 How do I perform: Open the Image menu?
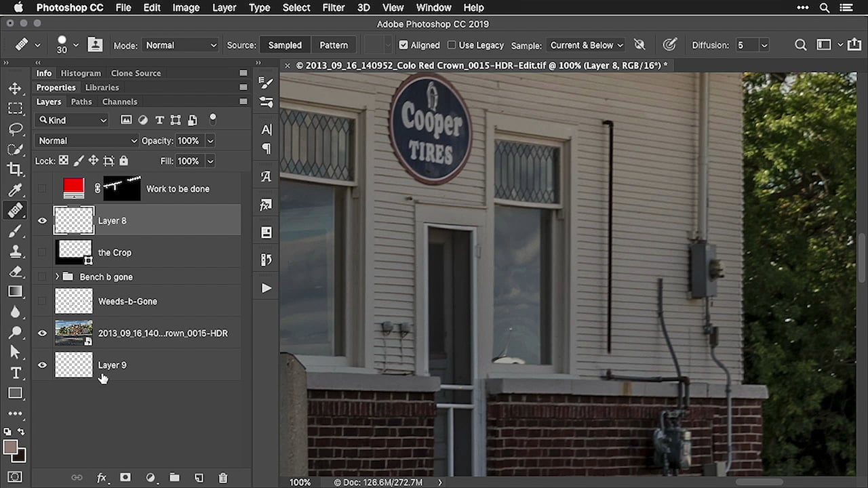point(186,7)
